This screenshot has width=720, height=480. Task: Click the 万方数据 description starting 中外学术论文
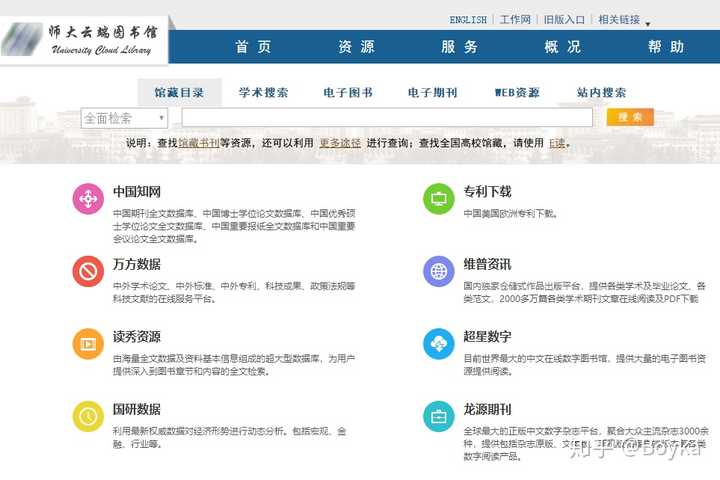[234, 293]
